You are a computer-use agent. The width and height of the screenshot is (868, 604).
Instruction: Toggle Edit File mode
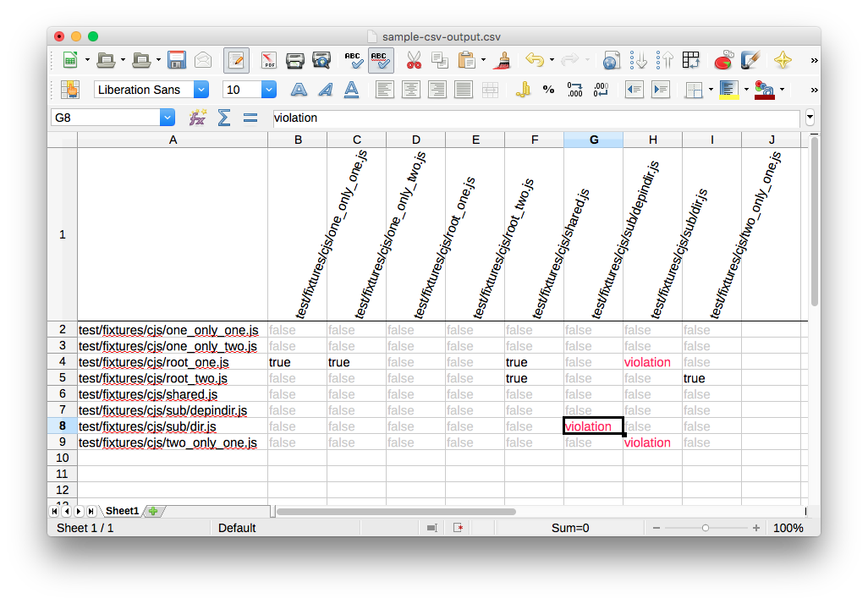(x=236, y=60)
